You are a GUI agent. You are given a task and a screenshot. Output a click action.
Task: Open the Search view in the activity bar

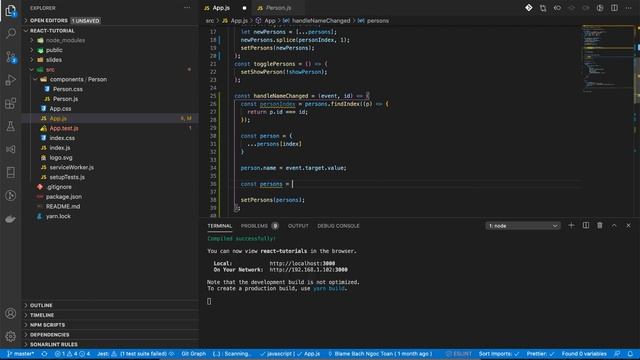(x=11, y=33)
